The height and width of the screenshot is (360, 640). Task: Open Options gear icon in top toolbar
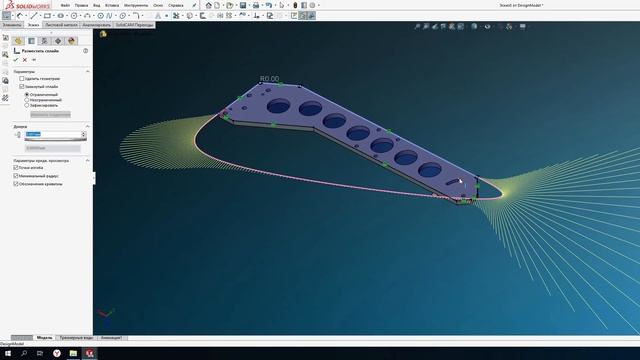point(312,5)
